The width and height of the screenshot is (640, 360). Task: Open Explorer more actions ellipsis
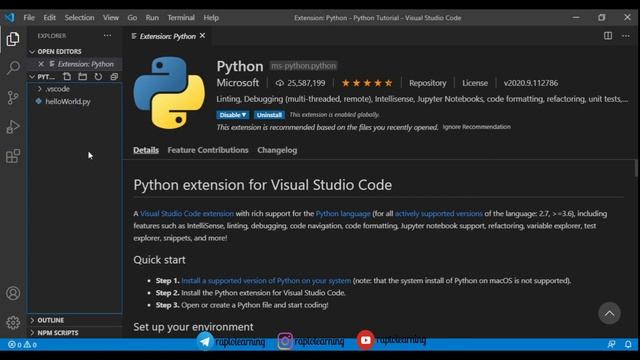[x=107, y=36]
